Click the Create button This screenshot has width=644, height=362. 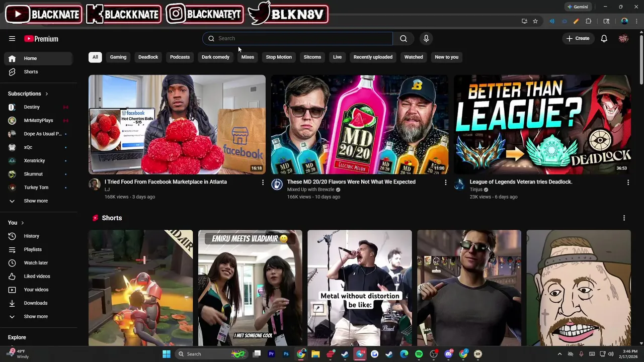tap(578, 39)
